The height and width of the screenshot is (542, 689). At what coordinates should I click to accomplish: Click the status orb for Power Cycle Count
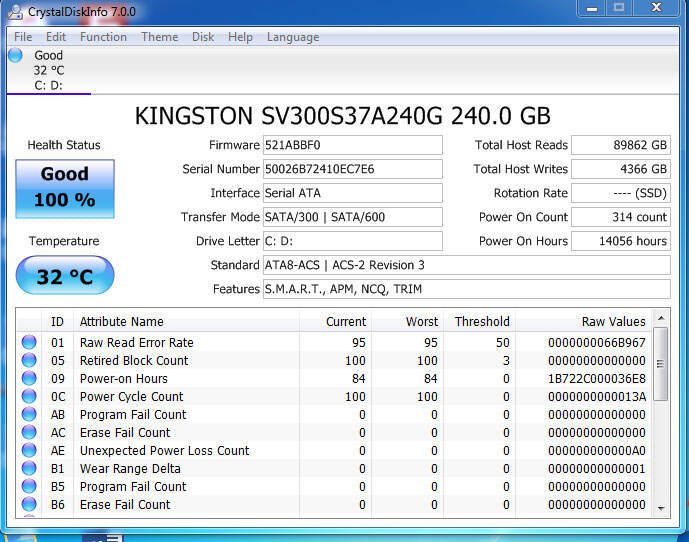click(29, 397)
